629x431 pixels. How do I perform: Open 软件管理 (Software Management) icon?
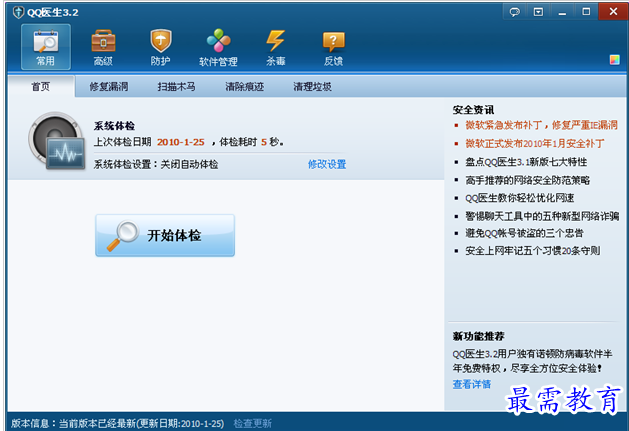tap(218, 47)
